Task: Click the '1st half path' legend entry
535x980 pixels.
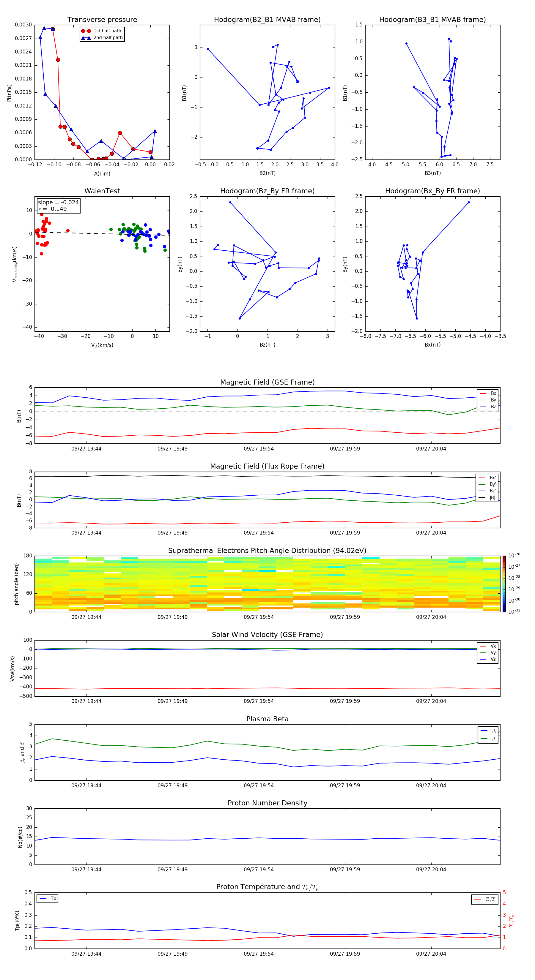Action: (x=101, y=31)
